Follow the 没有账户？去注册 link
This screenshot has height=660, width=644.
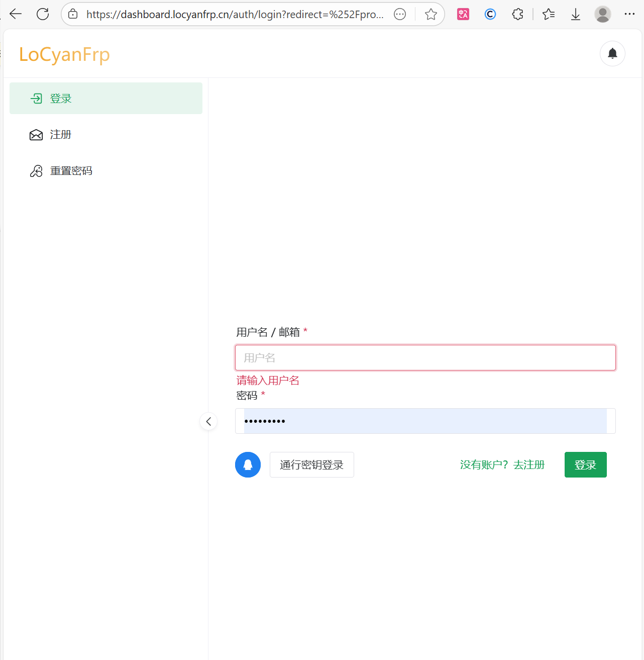[502, 465]
